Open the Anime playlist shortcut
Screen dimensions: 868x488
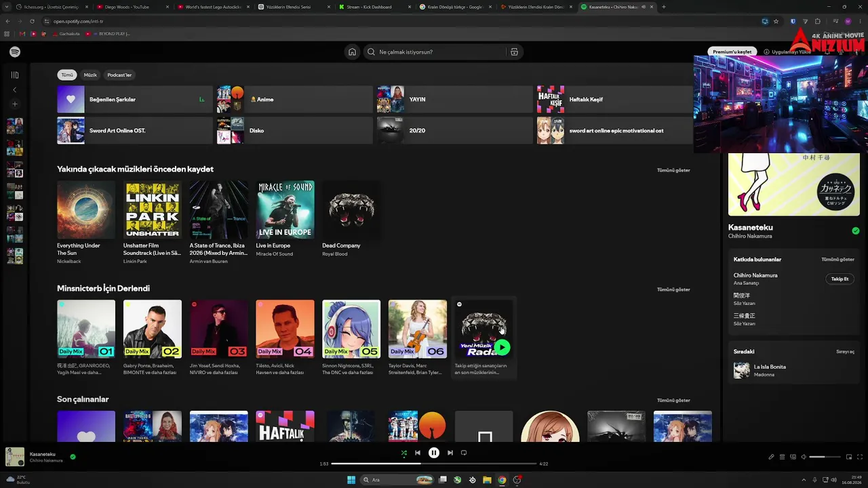click(x=294, y=100)
